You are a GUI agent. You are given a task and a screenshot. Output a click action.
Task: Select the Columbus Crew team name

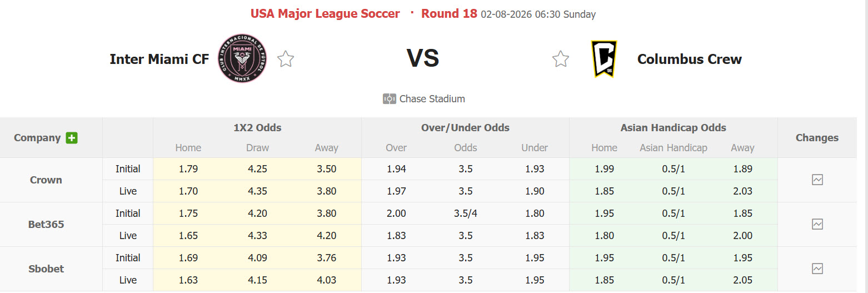click(690, 59)
